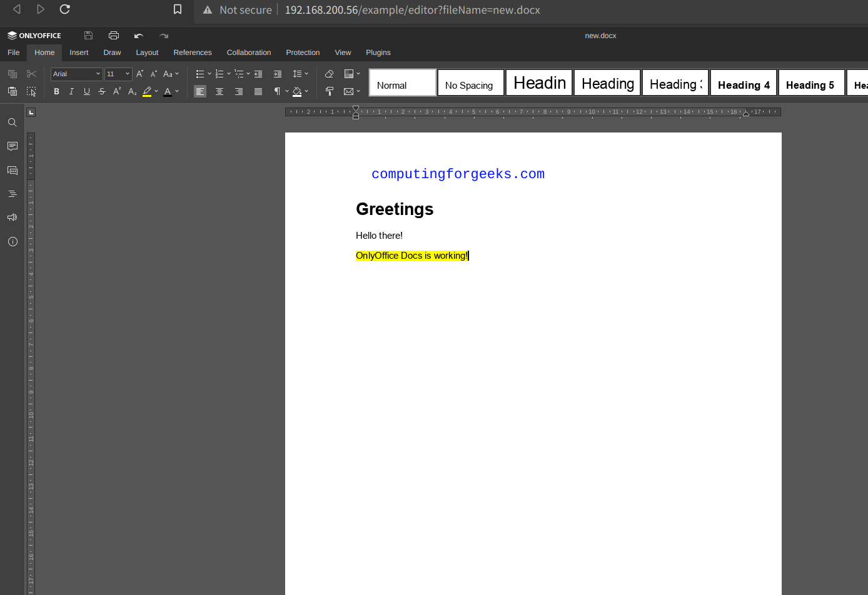The image size is (868, 595).
Task: Click the browser URL address field
Action: [x=413, y=10]
